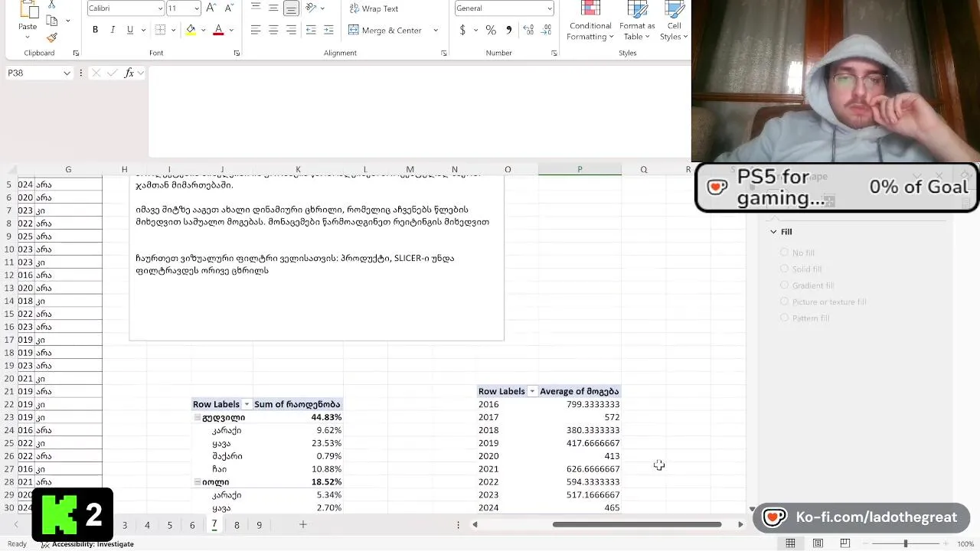The width and height of the screenshot is (980, 551).
Task: Select the Pattern fill radio button
Action: coord(784,318)
